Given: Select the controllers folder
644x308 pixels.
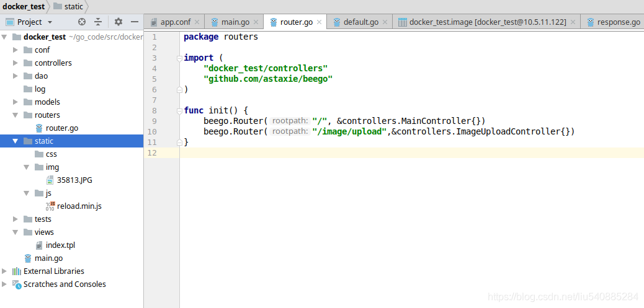Looking at the screenshot, I should click(x=53, y=63).
